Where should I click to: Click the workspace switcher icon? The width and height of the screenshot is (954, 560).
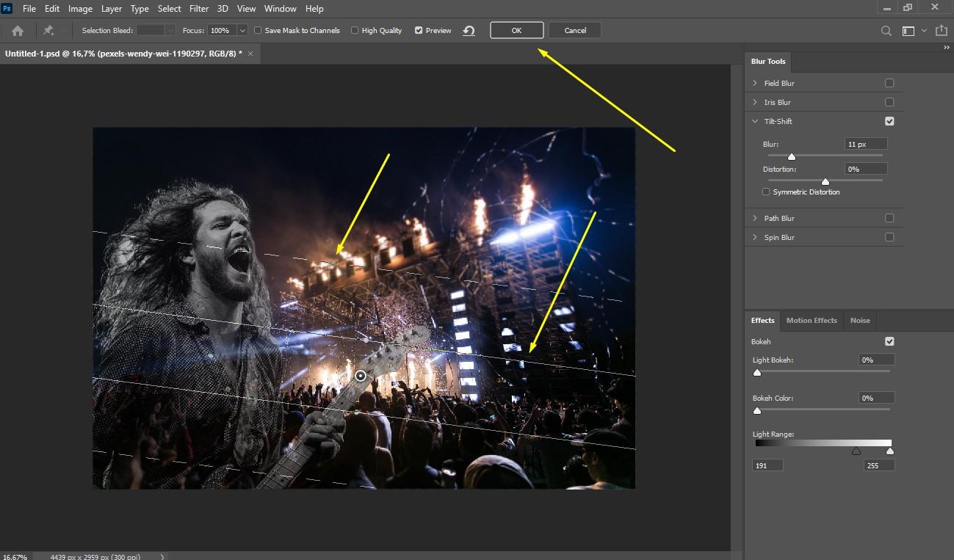click(908, 31)
